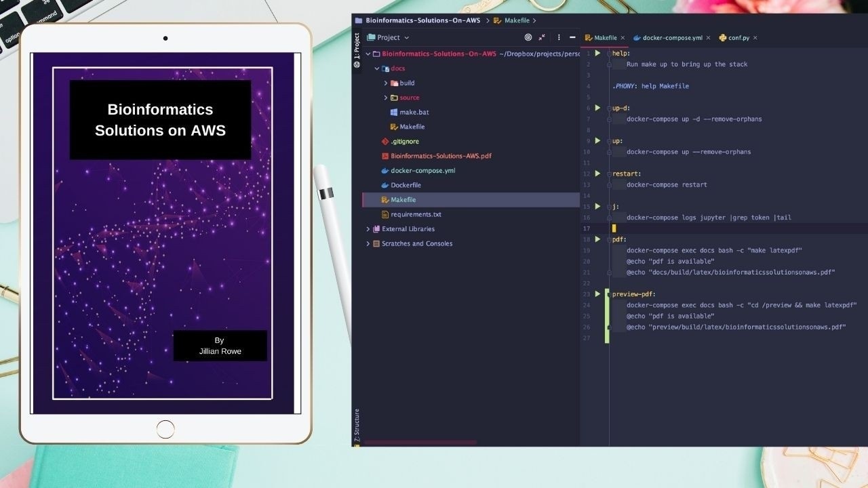Screen dimensions: 868x488
Task: Click the requirements.txt file icon
Action: [385, 214]
